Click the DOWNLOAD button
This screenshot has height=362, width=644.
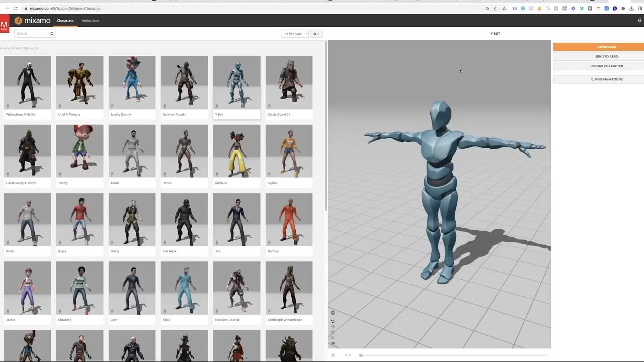(x=606, y=46)
